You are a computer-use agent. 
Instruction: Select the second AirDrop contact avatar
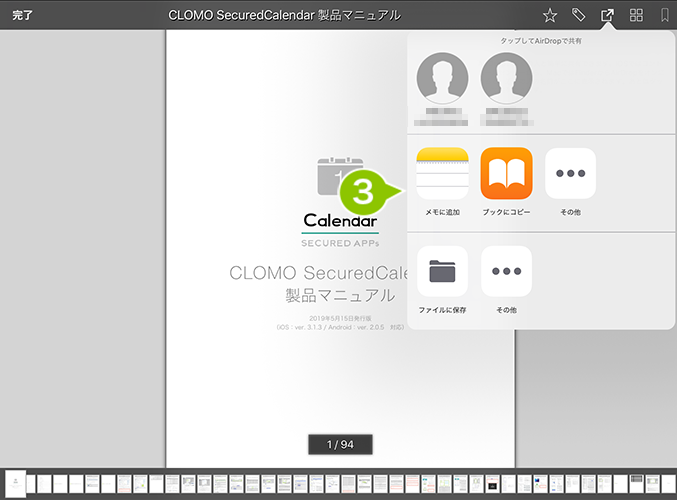click(x=506, y=78)
